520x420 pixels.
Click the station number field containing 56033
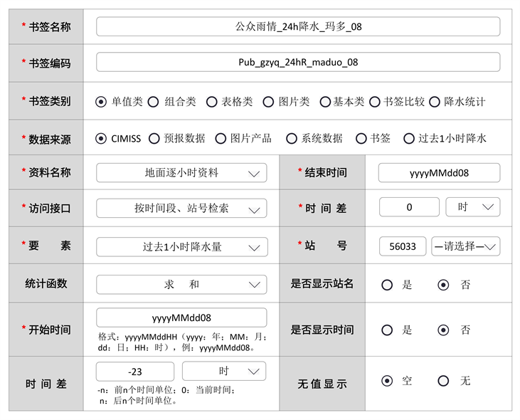click(x=403, y=247)
